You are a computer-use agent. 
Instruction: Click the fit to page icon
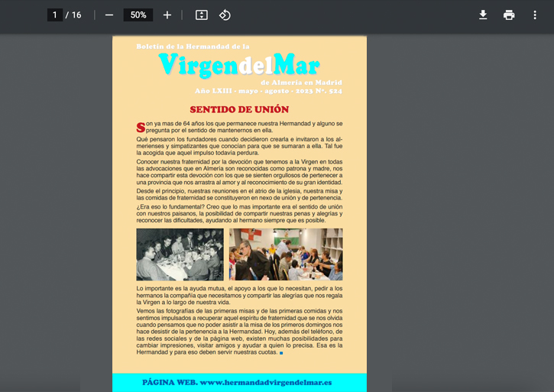(x=202, y=15)
